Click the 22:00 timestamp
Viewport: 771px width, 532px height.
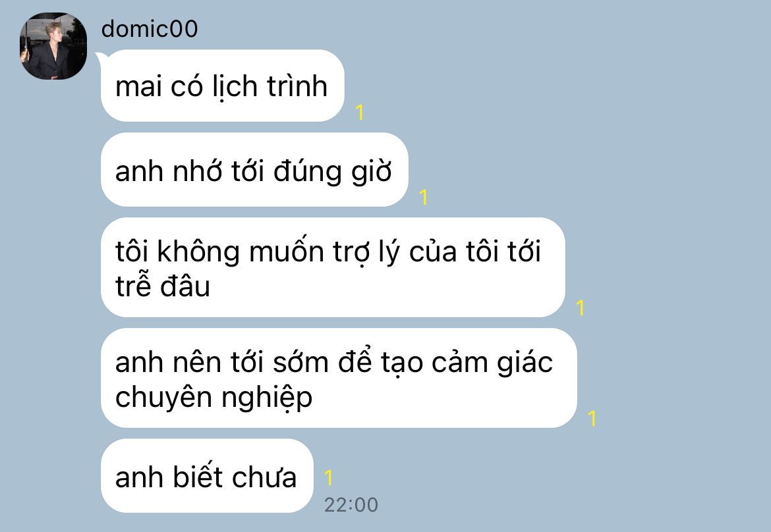tap(351, 505)
